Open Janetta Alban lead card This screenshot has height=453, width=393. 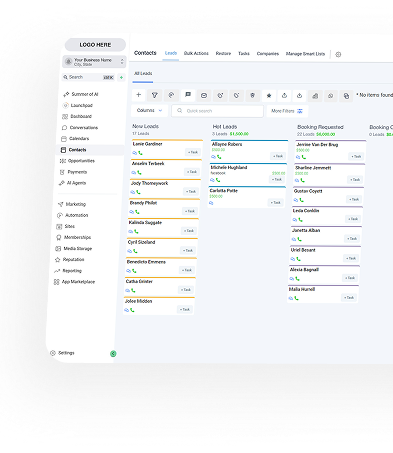[326, 235]
